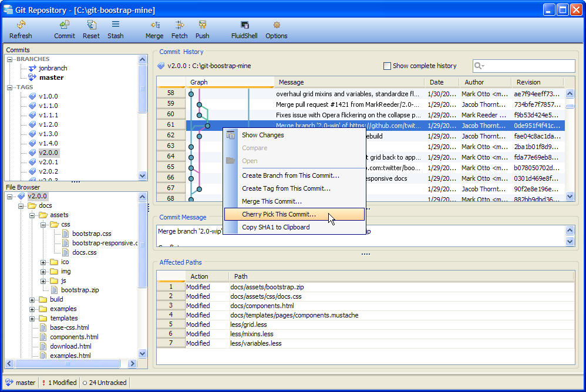
Task: Click the commit history scroll up arrow
Action: point(570,94)
